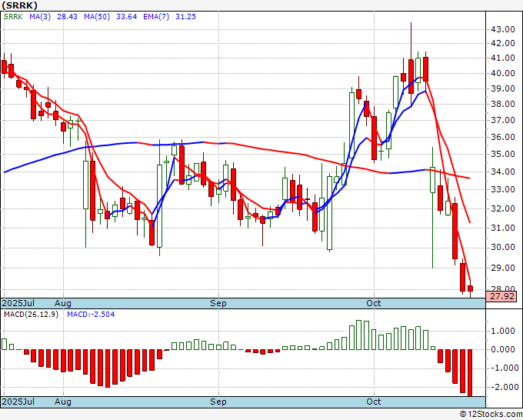523x420 pixels.
Task: Click the Sep label on price chart axis
Action: tap(218, 303)
